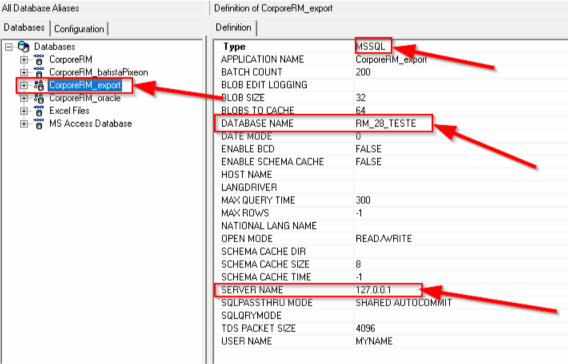Image resolution: width=568 pixels, height=364 pixels.
Task: Select the CorporeRM alias
Action: [71, 59]
